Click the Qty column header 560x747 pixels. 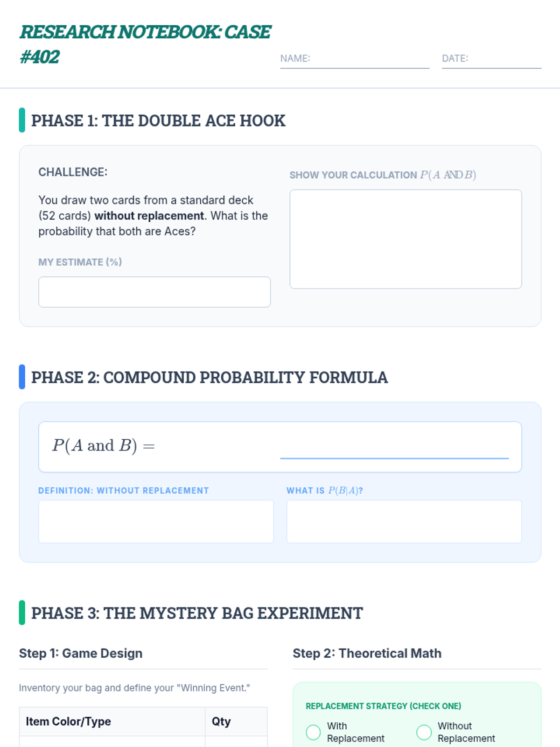click(x=221, y=721)
